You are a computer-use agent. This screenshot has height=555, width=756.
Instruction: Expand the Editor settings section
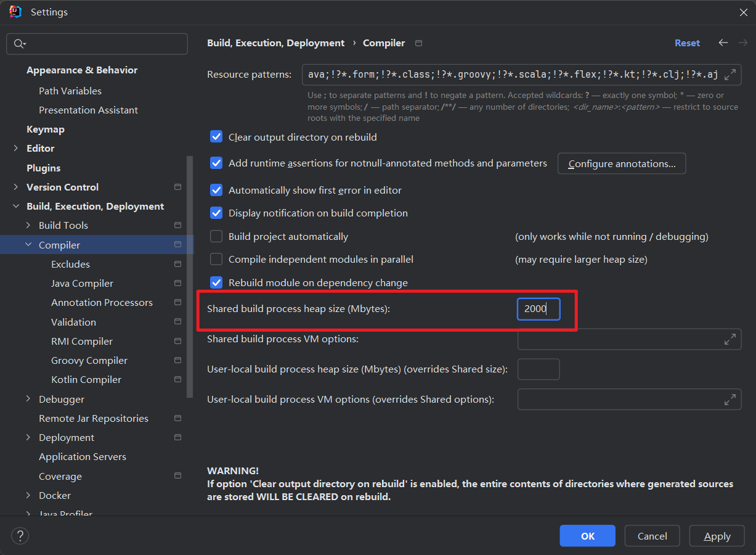point(16,149)
